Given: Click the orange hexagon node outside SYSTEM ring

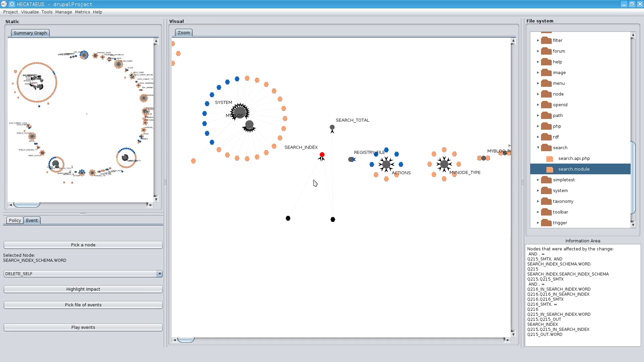Looking at the screenshot, I should 193,161.
